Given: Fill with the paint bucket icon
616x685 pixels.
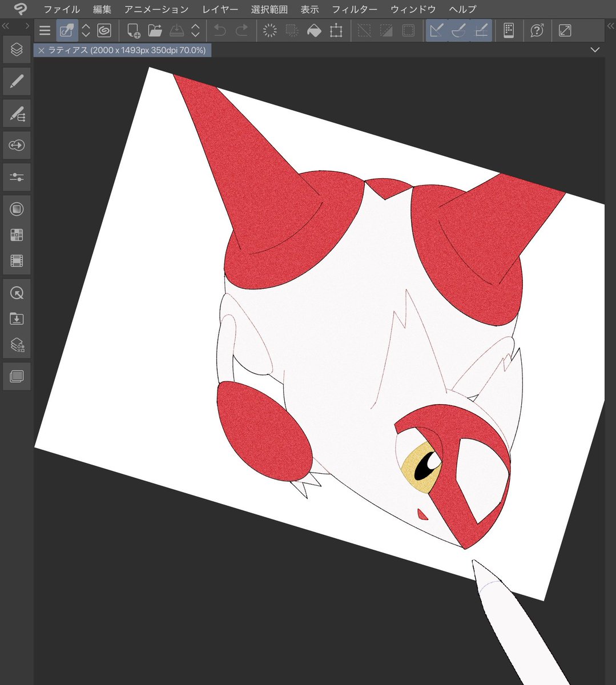Looking at the screenshot, I should click(x=314, y=30).
